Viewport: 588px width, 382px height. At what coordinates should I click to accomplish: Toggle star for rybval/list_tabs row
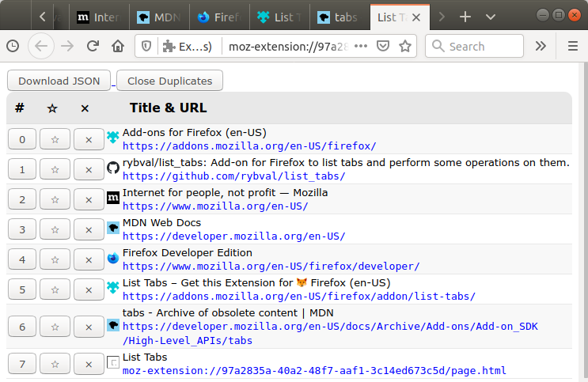point(55,169)
